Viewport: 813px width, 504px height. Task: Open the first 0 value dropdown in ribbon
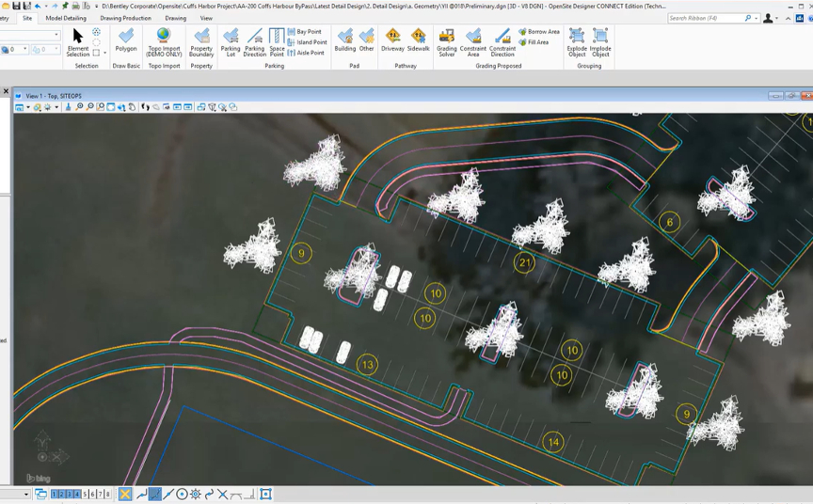tap(24, 49)
